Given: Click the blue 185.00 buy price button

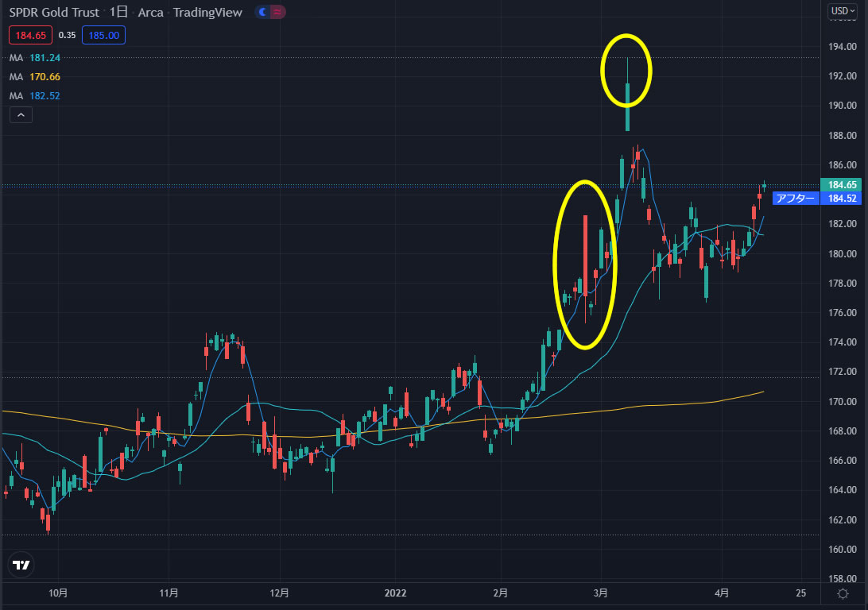Looking at the screenshot, I should pos(104,35).
